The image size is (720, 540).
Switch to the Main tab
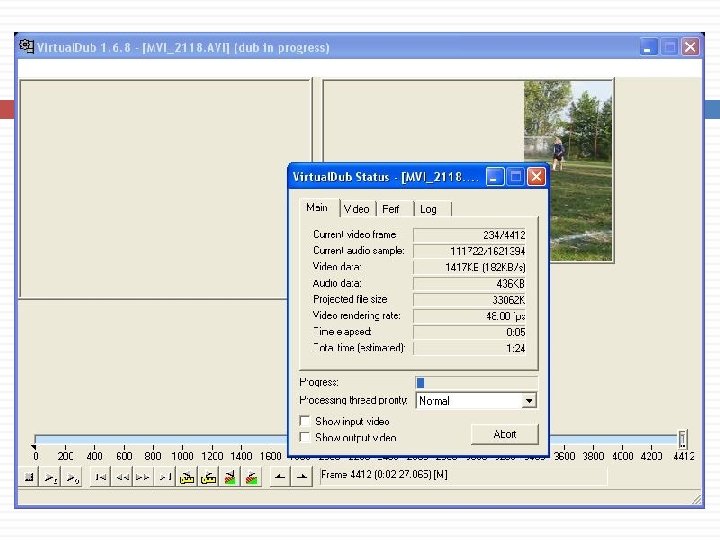tap(317, 208)
